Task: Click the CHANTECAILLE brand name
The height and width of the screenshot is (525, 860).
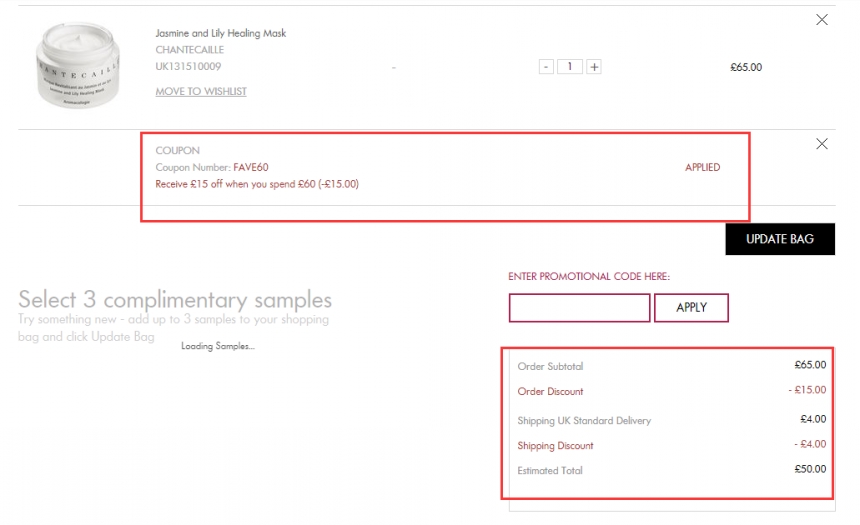Action: pyautogui.click(x=190, y=50)
